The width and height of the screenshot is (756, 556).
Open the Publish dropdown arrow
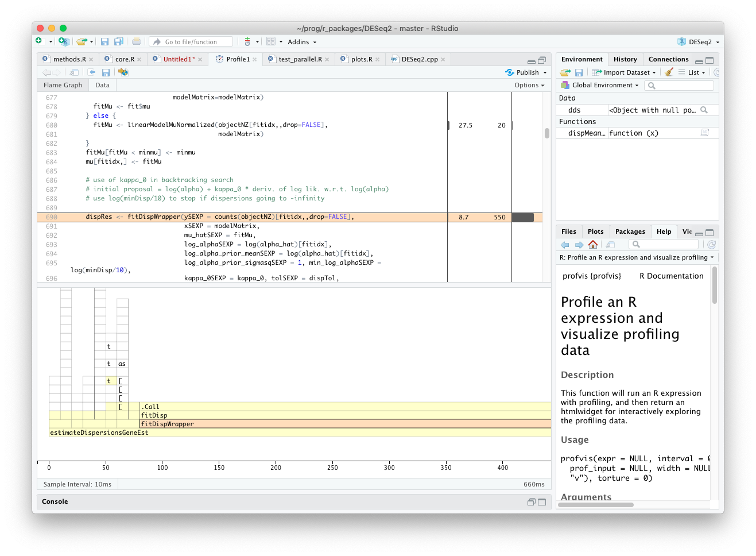[545, 73]
